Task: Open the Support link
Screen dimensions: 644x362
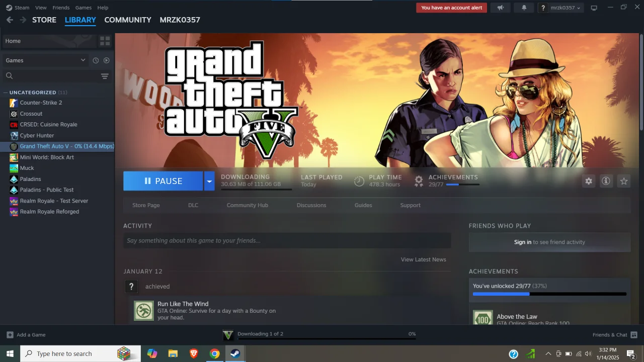Action: 410,205
